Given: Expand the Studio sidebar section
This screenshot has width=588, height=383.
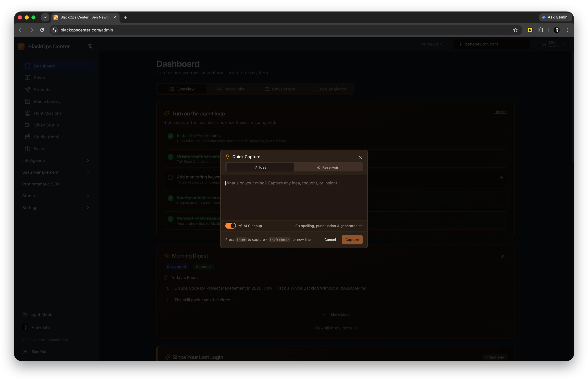Looking at the screenshot, I should pos(56,196).
